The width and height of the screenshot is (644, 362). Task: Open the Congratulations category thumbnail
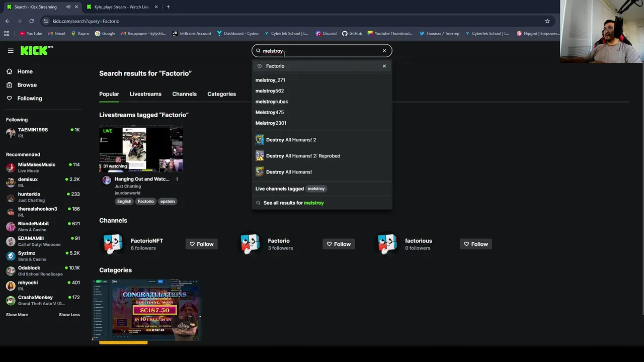pyautogui.click(x=146, y=310)
